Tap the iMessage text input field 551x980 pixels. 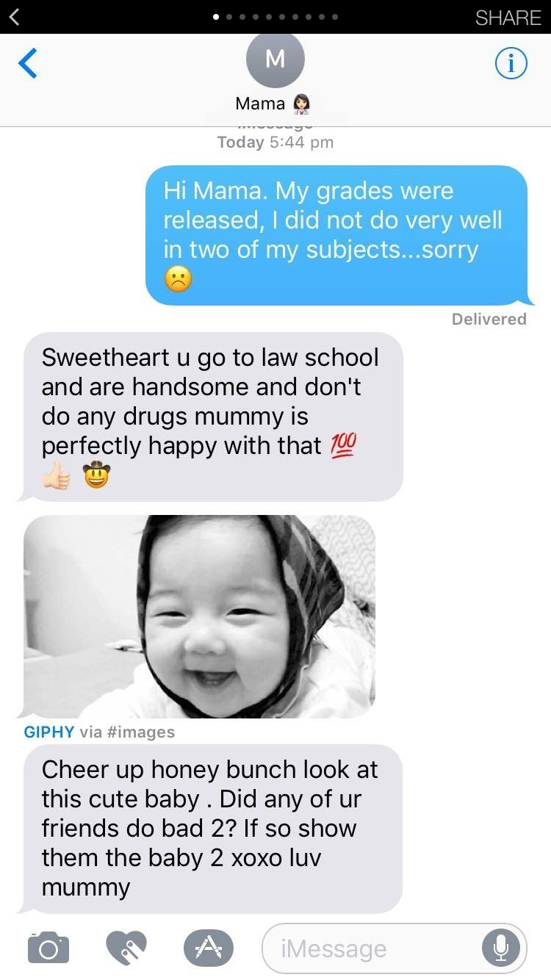394,948
